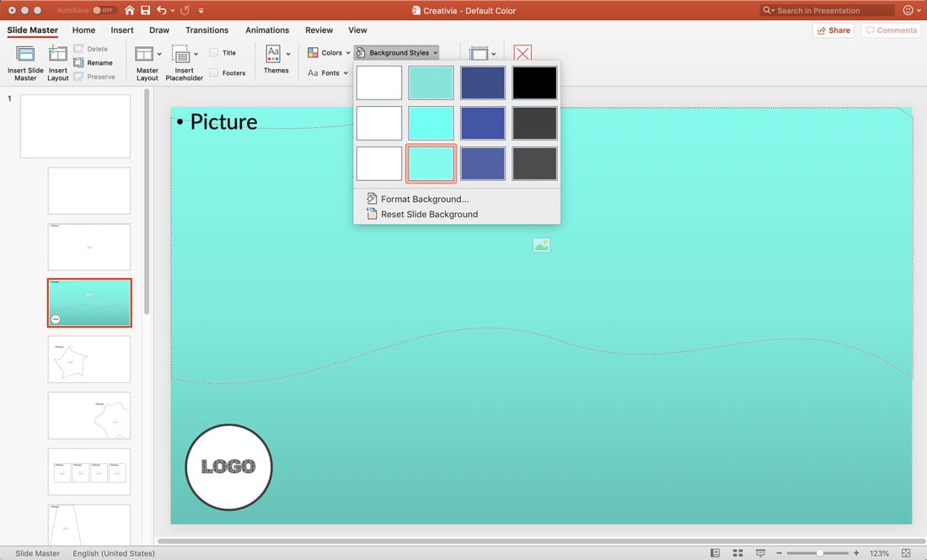Click the Insert Slide Master icon

pyautogui.click(x=25, y=55)
